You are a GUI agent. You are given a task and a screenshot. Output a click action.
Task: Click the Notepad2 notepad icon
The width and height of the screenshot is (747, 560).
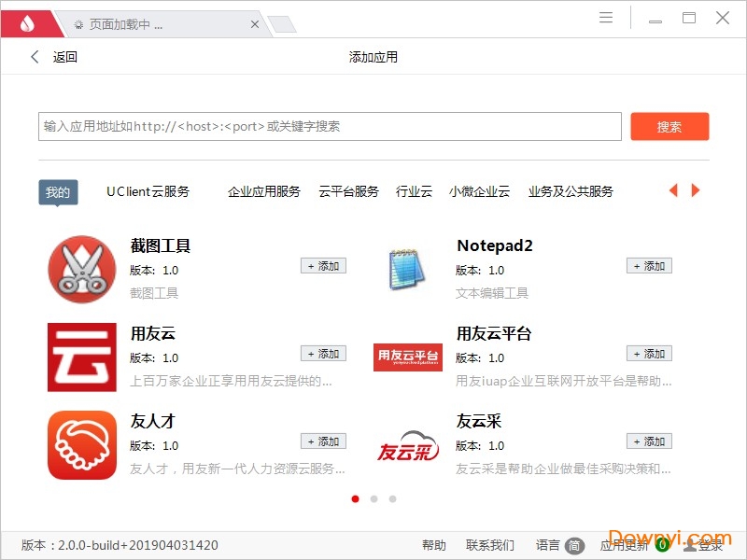pyautogui.click(x=407, y=269)
